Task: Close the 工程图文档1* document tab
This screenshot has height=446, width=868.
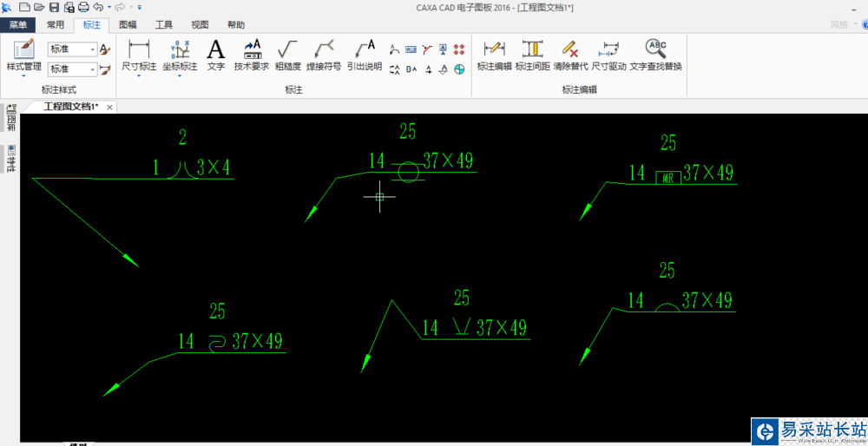Action: tap(109, 108)
